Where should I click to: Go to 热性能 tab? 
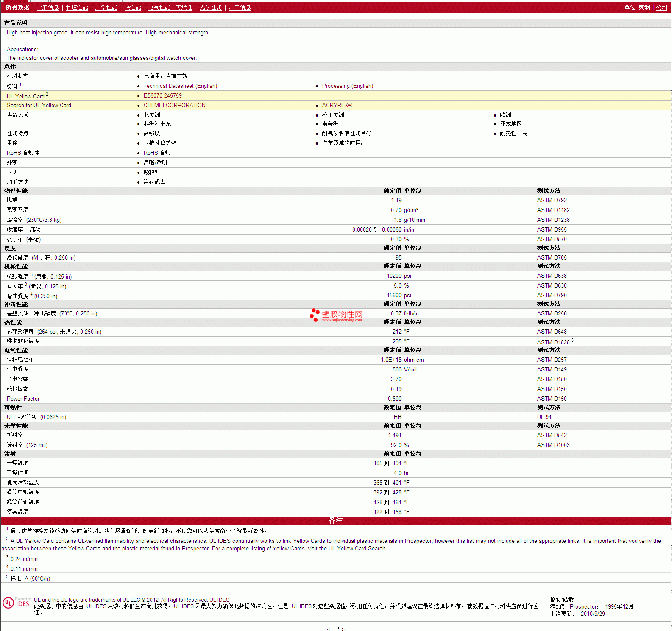[x=133, y=7]
